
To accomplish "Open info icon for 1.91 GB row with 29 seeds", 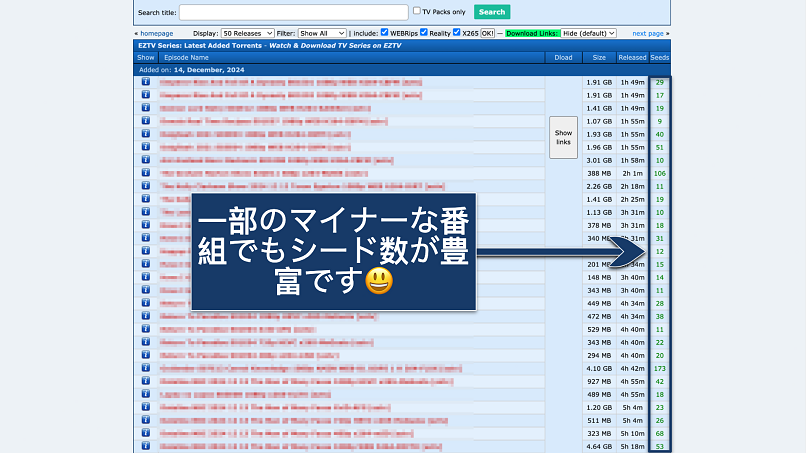I will coord(145,82).
